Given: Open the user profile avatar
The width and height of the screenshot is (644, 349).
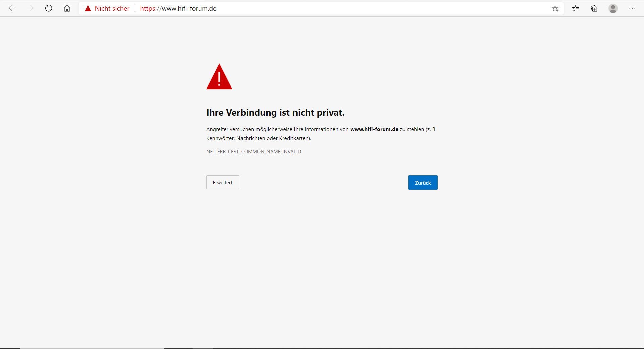Looking at the screenshot, I should point(613,9).
